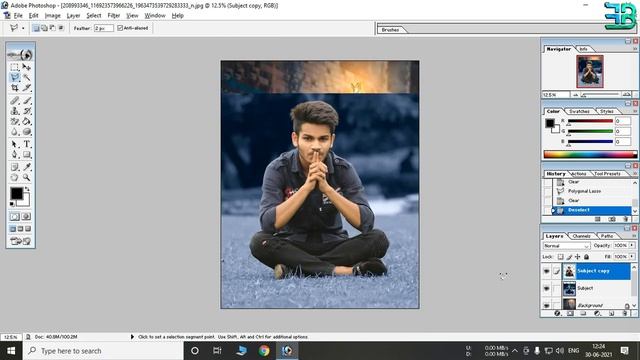Select the Eyedropper tool
This screenshot has height=360, width=640.
(27, 167)
